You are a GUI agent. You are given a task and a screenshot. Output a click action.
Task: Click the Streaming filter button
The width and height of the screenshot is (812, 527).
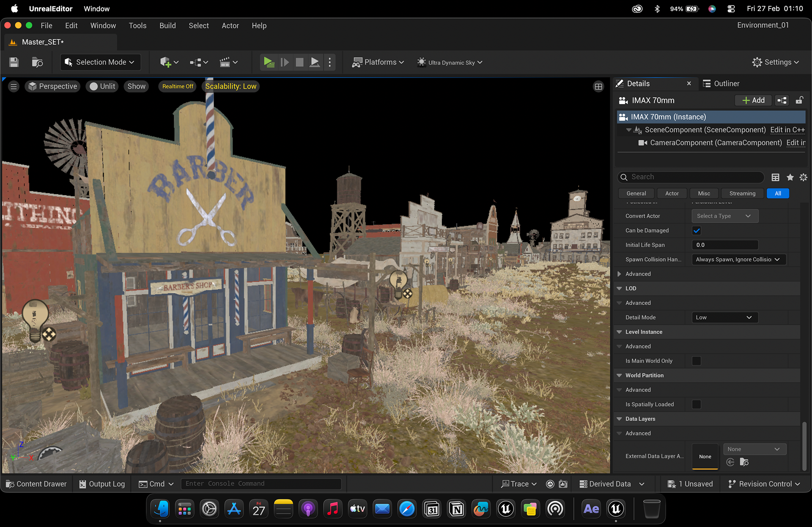(x=742, y=194)
